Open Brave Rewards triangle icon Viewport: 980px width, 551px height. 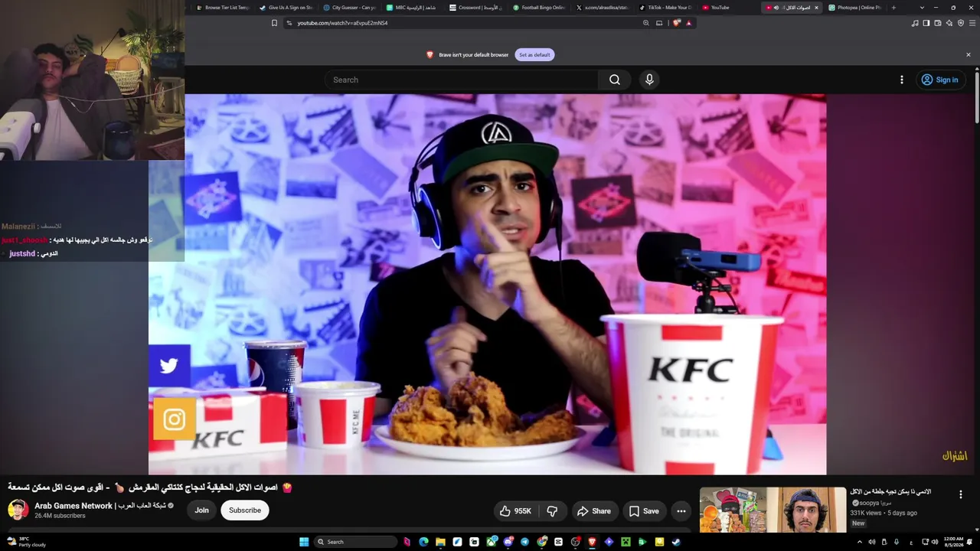click(x=688, y=23)
